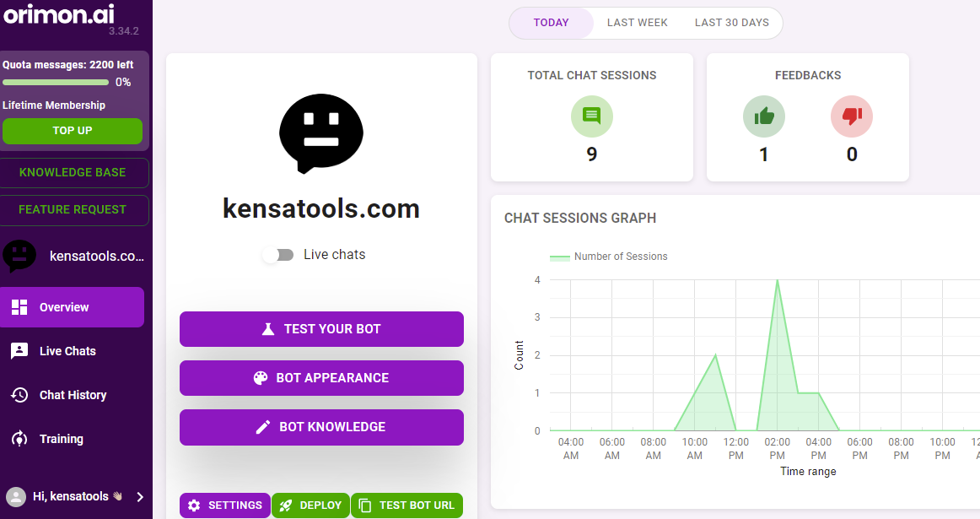The width and height of the screenshot is (980, 519).
Task: Click the kensatools.com bot name heading
Action: [321, 208]
